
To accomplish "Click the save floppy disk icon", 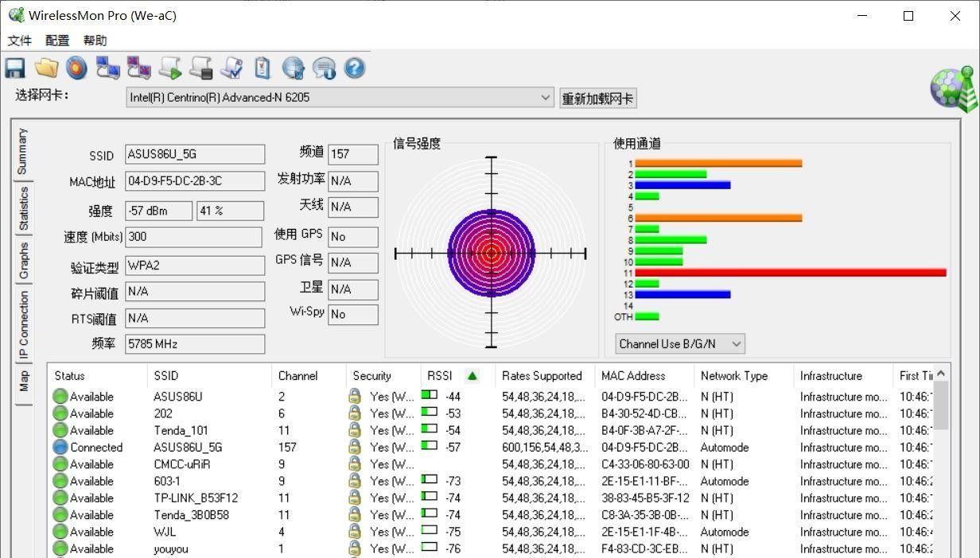I will tap(14, 68).
